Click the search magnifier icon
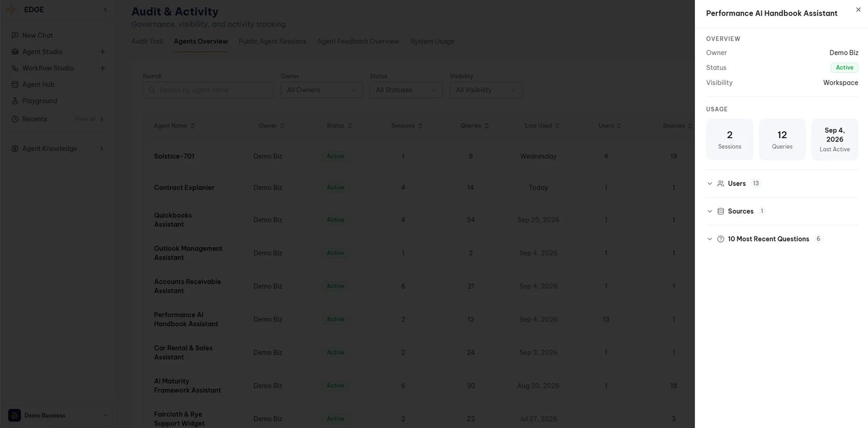This screenshot has width=868, height=428. 152,90
